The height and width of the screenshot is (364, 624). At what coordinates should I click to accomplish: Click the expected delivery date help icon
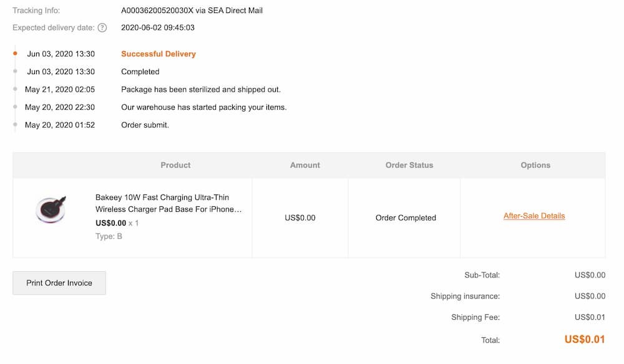pos(102,28)
